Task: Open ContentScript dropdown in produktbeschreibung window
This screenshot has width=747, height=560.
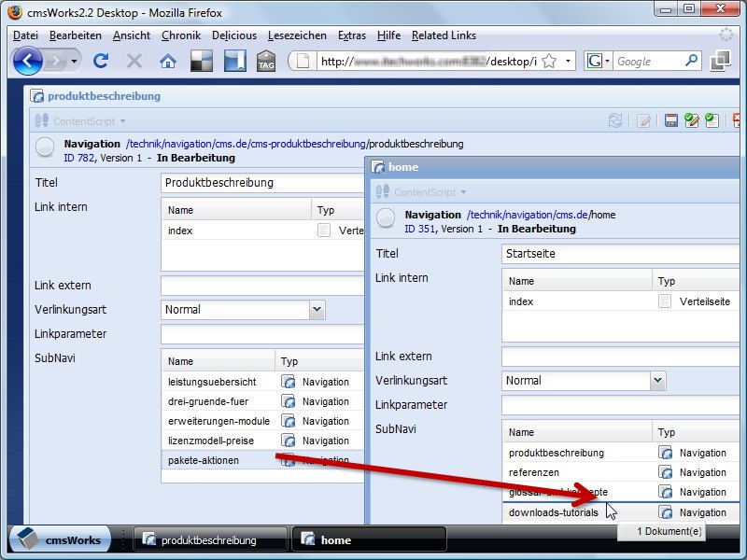Action: [80, 121]
